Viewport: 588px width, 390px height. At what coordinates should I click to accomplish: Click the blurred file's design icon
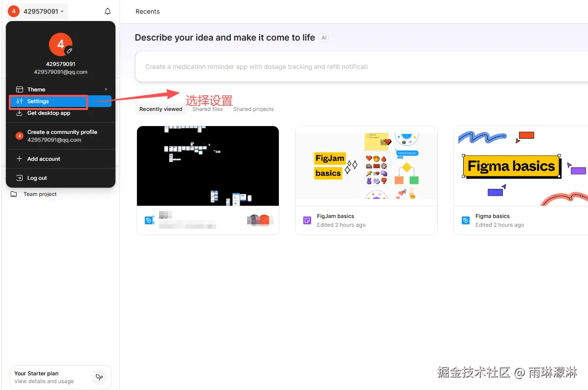point(149,220)
